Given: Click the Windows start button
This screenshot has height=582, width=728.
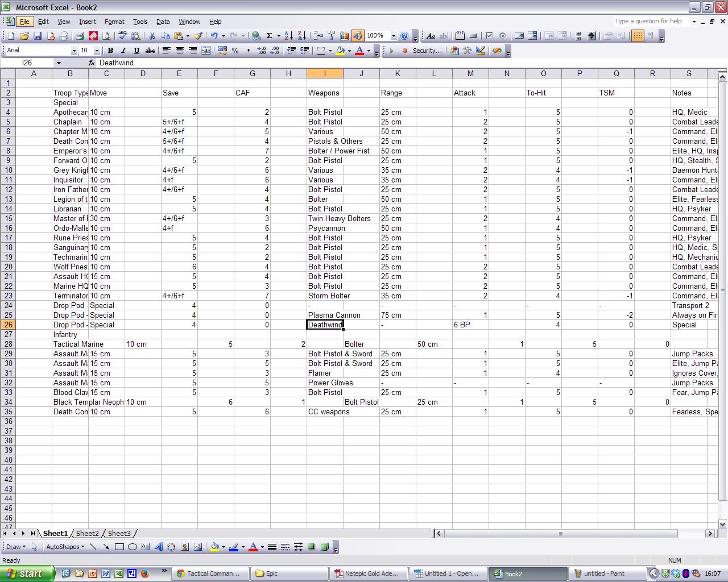Looking at the screenshot, I should click(27, 573).
